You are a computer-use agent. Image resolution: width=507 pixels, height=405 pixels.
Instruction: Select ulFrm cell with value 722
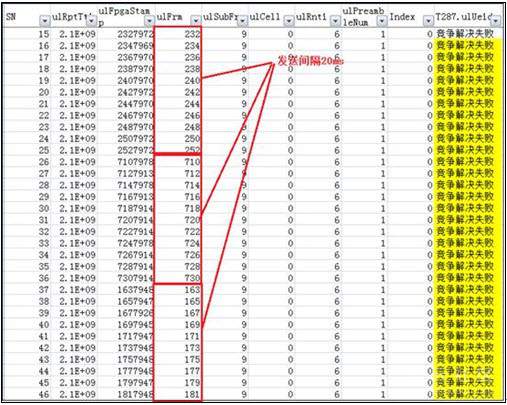tap(192, 232)
